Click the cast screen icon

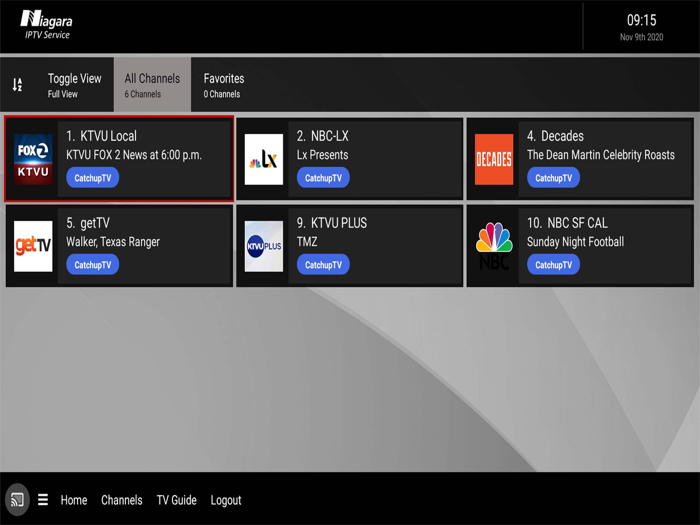pyautogui.click(x=17, y=500)
